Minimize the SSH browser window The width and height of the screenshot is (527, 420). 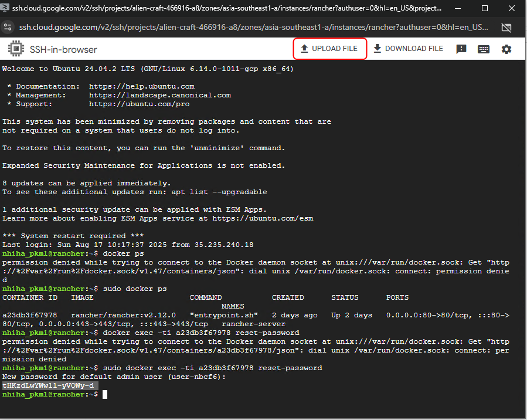pyautogui.click(x=457, y=9)
